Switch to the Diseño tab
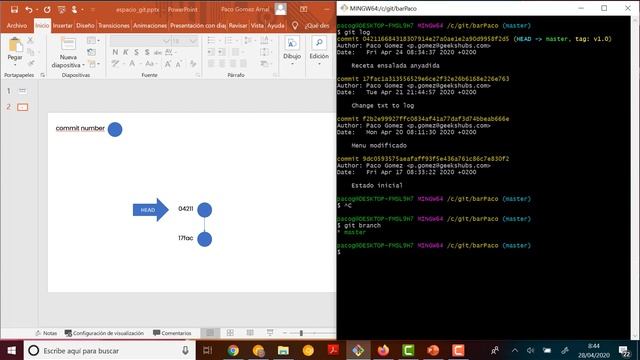This screenshot has width=640, height=360. pyautogui.click(x=85, y=25)
